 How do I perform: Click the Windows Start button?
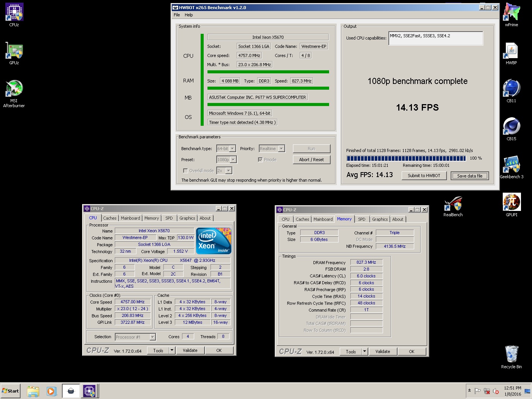(10, 391)
